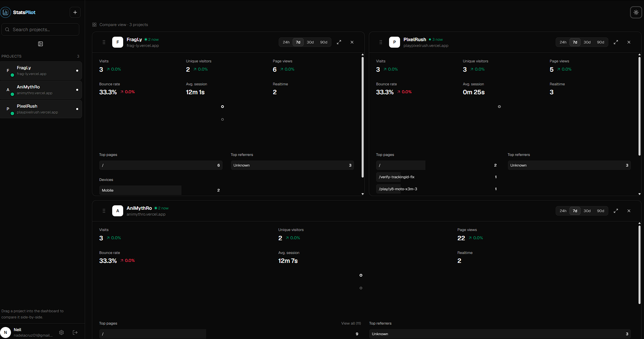
Task: Click /verify-trackingid-fix page row
Action: pos(437,177)
